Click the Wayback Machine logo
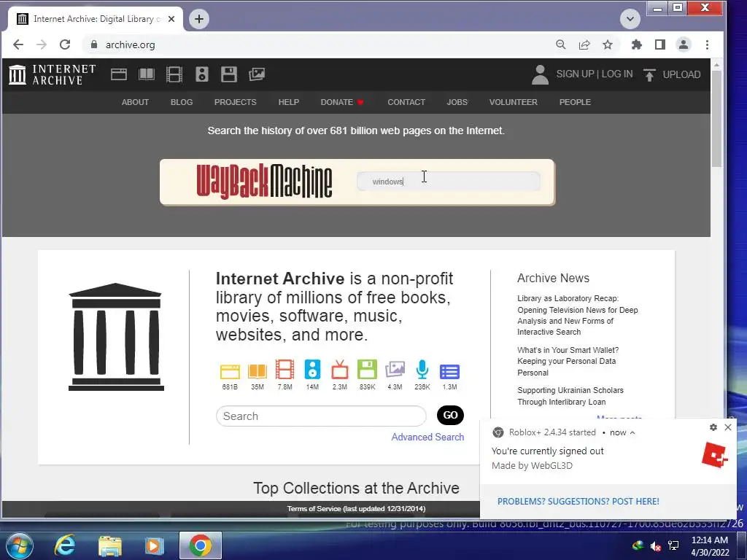The width and height of the screenshot is (747, 560). (264, 182)
